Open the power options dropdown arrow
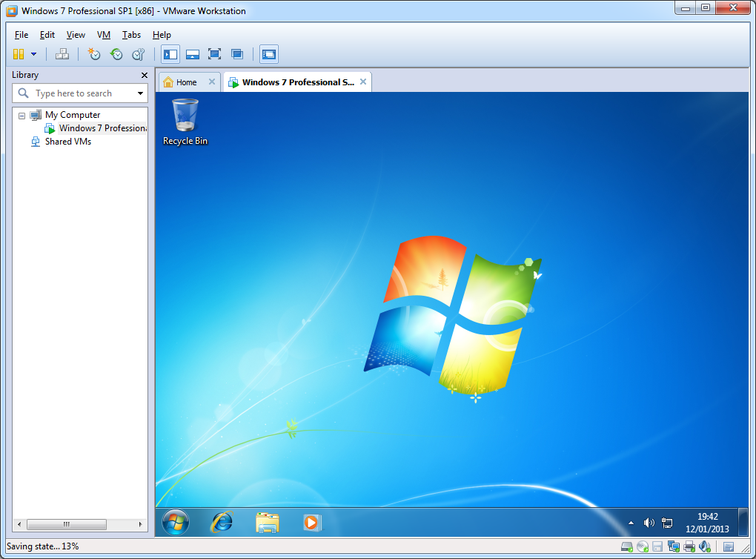Viewport: 756px width, 559px height. 33,54
